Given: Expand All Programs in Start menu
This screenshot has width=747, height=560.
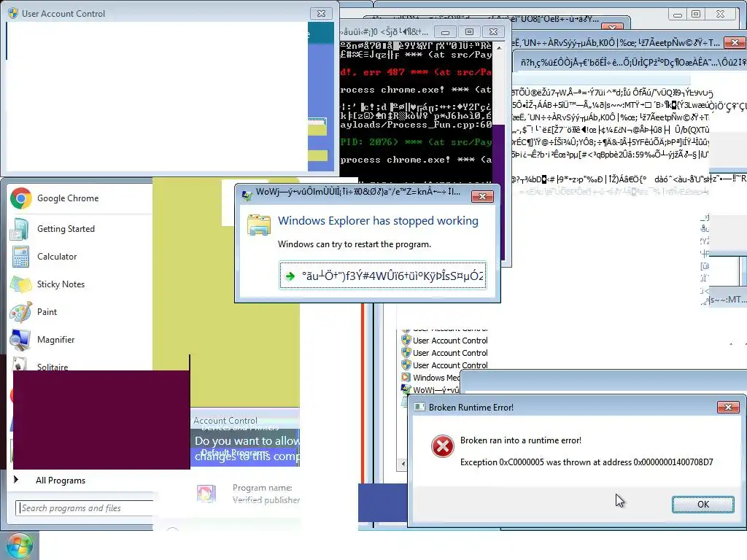Looking at the screenshot, I should [x=60, y=481].
